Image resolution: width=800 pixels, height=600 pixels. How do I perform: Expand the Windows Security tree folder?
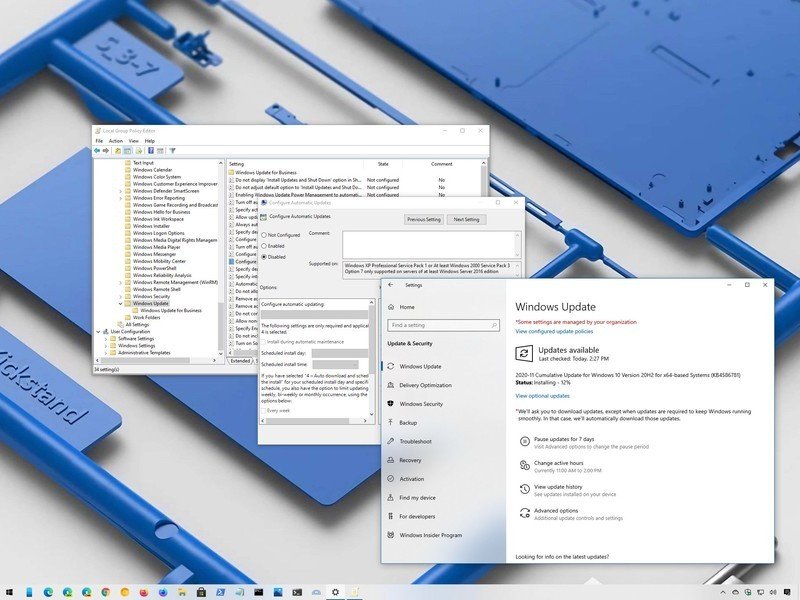(121, 296)
